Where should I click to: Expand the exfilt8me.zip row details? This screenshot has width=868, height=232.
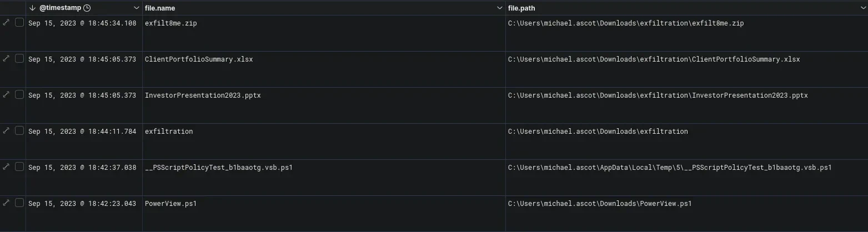point(6,23)
